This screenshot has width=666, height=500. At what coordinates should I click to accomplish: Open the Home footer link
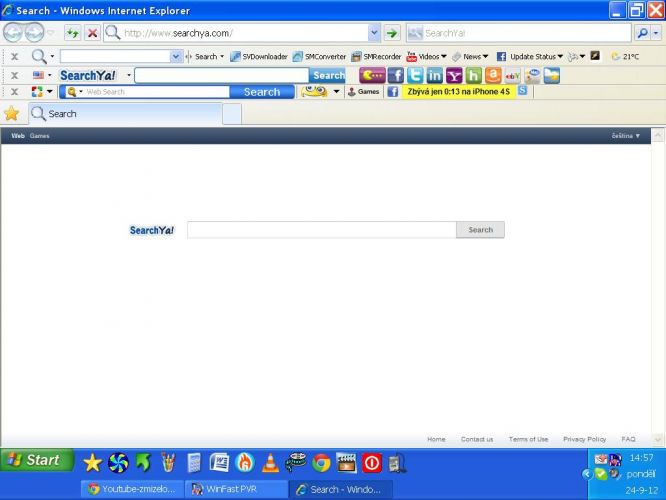[436, 439]
